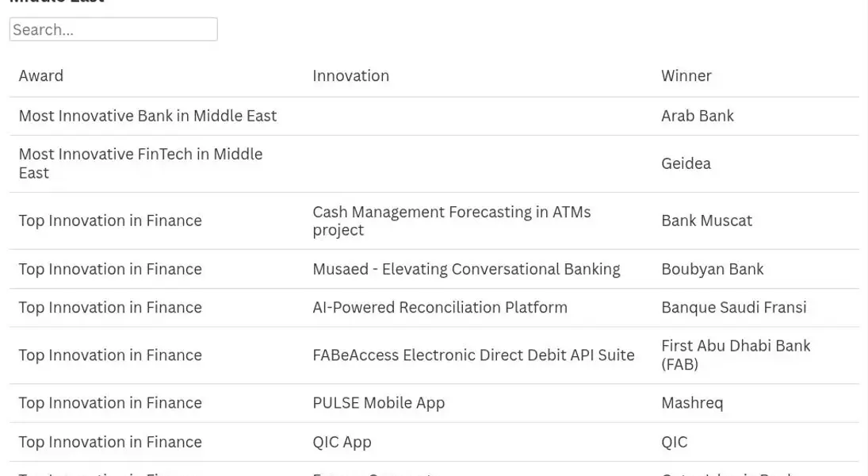Select the Most Innovative Bank in Middle East row
Viewport: 868px width, 476px height.
point(434,116)
